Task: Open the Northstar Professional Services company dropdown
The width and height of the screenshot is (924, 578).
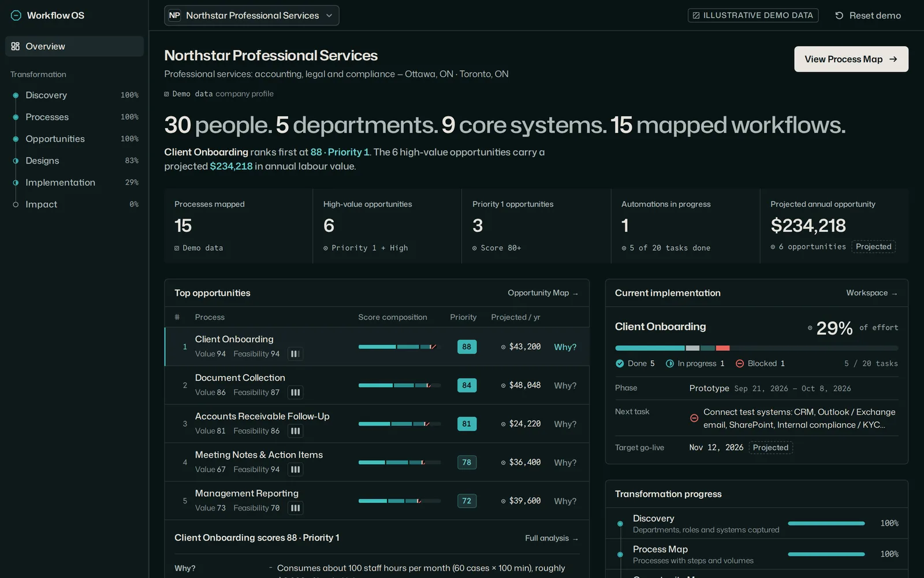Action: point(252,16)
